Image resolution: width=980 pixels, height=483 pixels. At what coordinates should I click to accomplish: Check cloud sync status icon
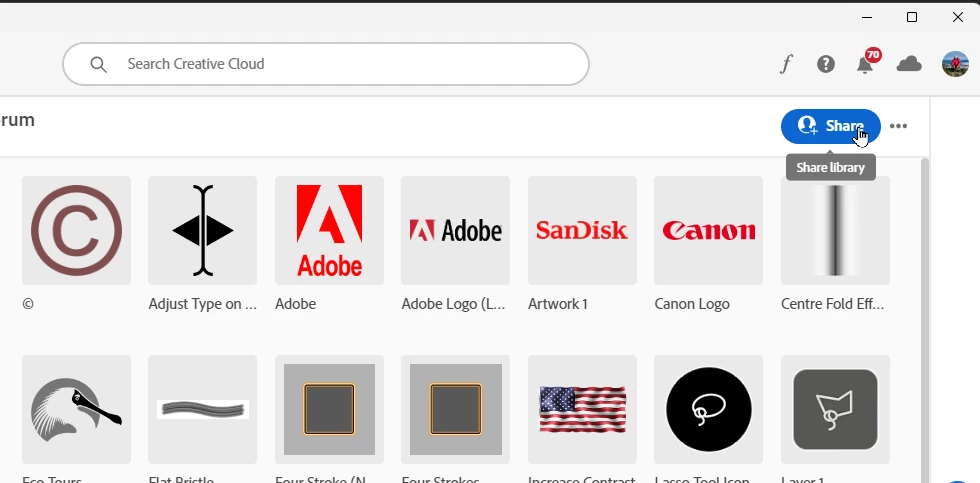[x=909, y=64]
